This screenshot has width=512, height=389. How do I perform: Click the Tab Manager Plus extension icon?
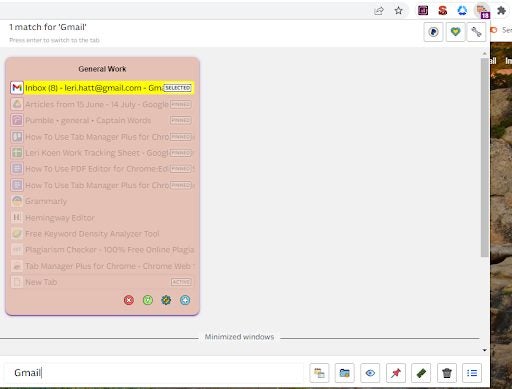[x=482, y=11]
